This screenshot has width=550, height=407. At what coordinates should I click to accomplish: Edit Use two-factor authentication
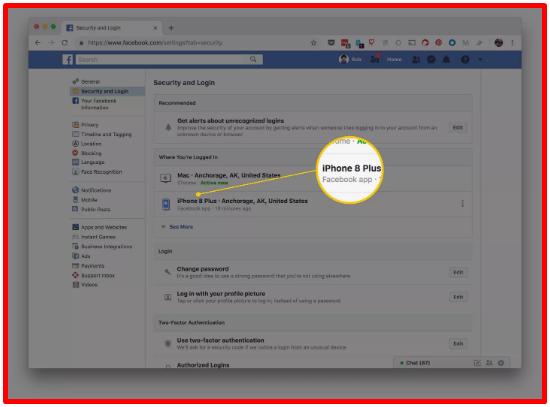(x=458, y=343)
